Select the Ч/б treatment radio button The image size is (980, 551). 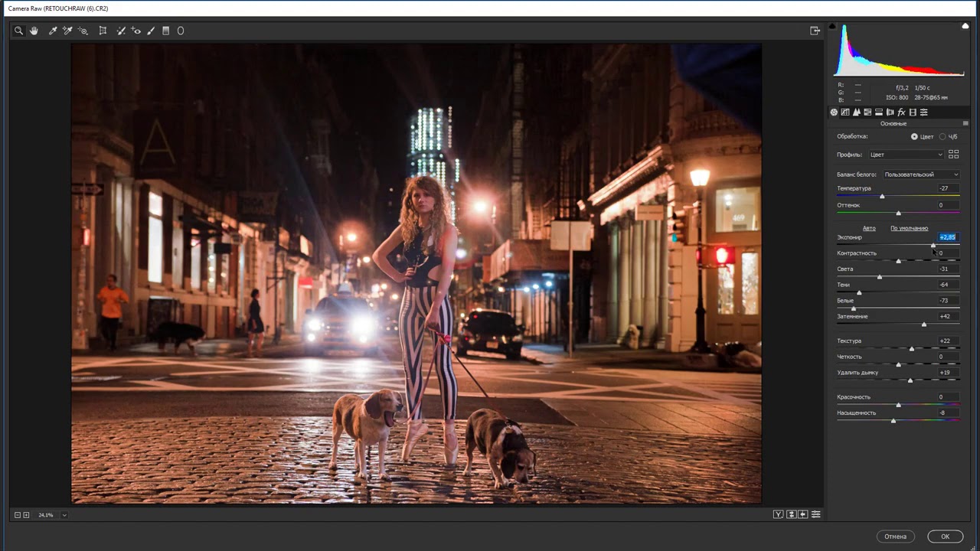[x=942, y=136]
